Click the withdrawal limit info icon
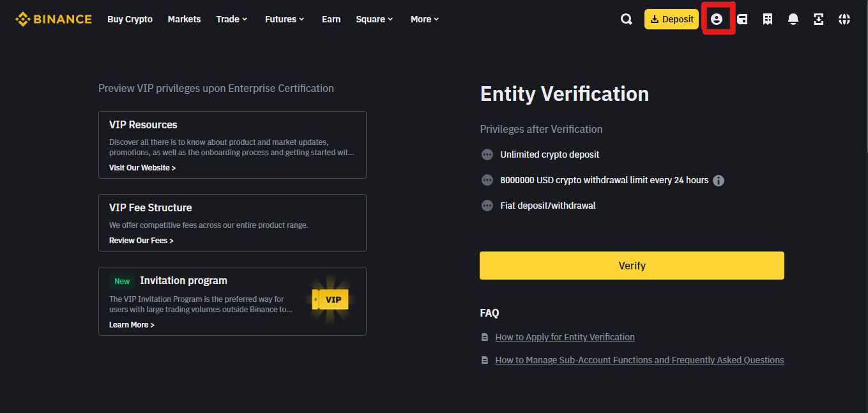 (719, 181)
